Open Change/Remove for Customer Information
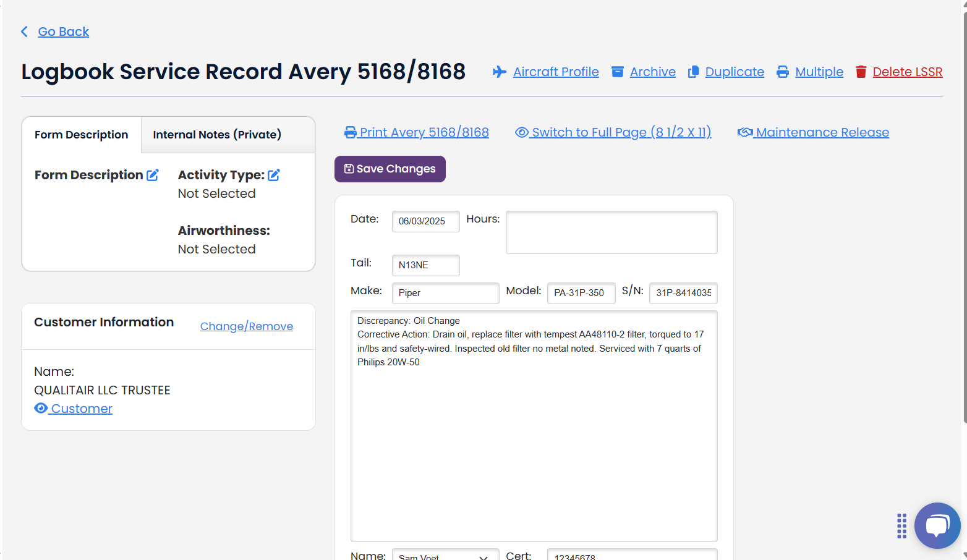Screen dimensions: 967x560 point(246,326)
